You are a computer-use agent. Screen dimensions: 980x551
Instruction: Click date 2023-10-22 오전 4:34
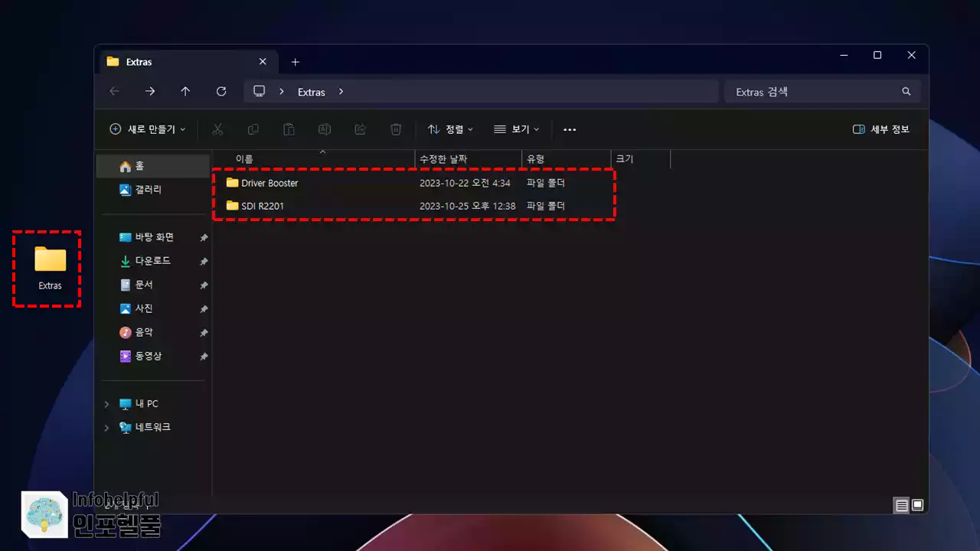coord(465,183)
